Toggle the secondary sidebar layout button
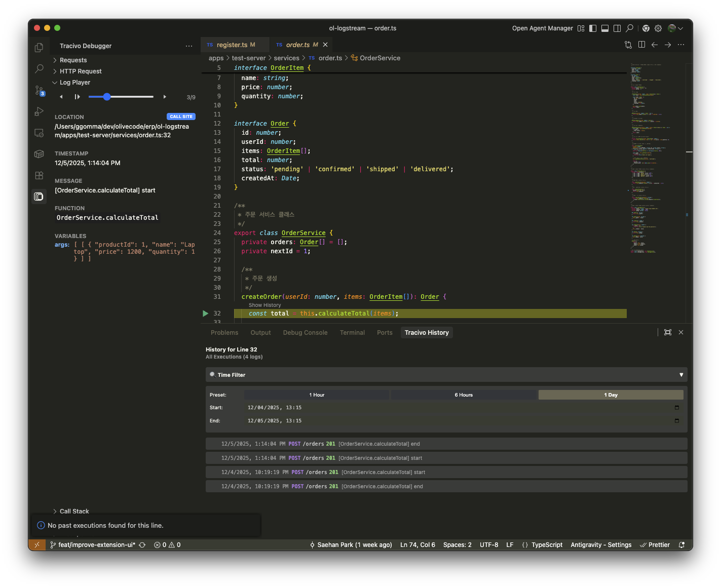The height and width of the screenshot is (588, 721). tap(617, 28)
